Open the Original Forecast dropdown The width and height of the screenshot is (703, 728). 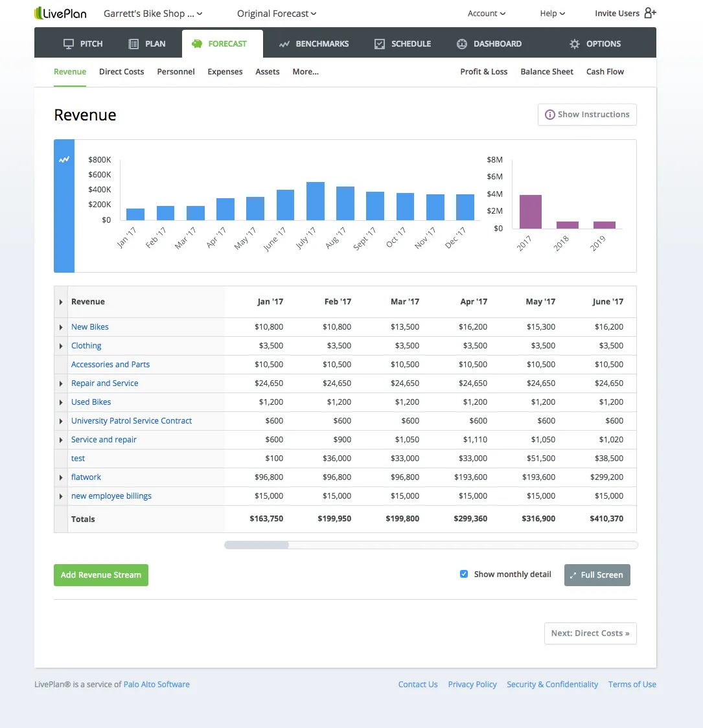point(277,14)
